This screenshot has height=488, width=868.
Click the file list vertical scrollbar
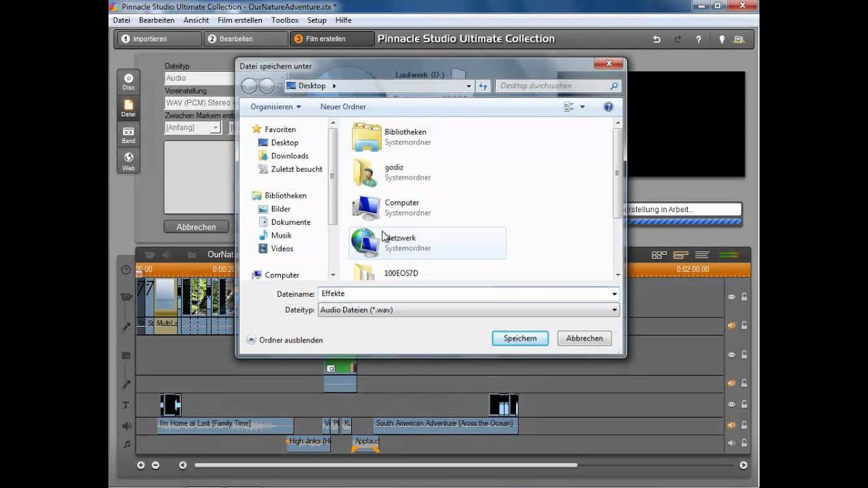[x=617, y=173]
